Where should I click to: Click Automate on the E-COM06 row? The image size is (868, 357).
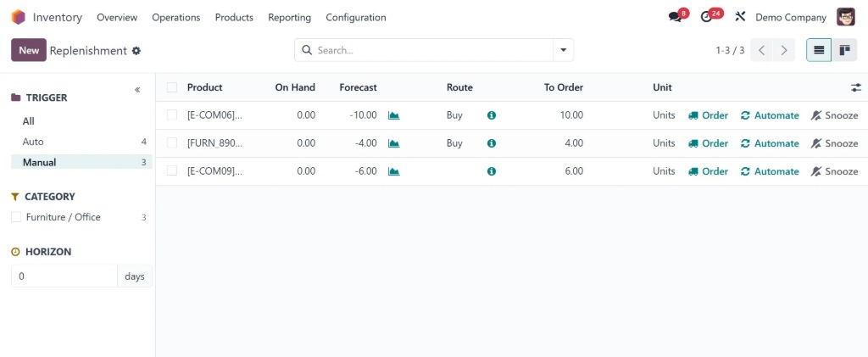click(x=770, y=115)
